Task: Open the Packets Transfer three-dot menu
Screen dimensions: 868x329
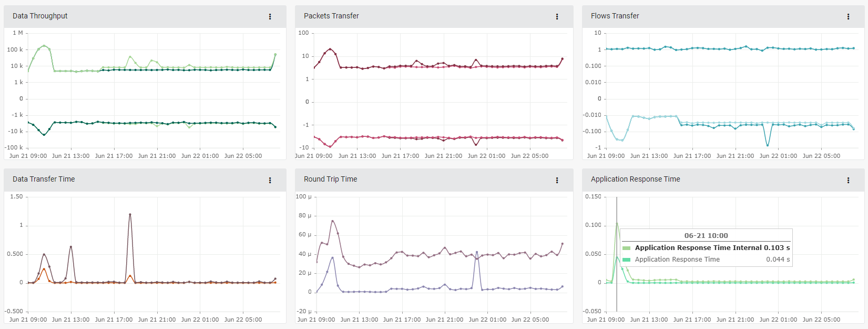Action: point(557,16)
